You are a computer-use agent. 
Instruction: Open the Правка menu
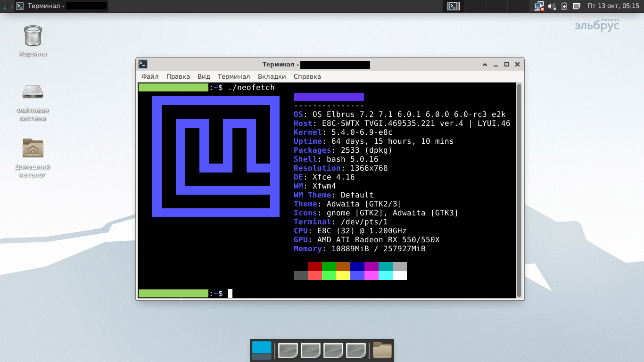[x=178, y=76]
